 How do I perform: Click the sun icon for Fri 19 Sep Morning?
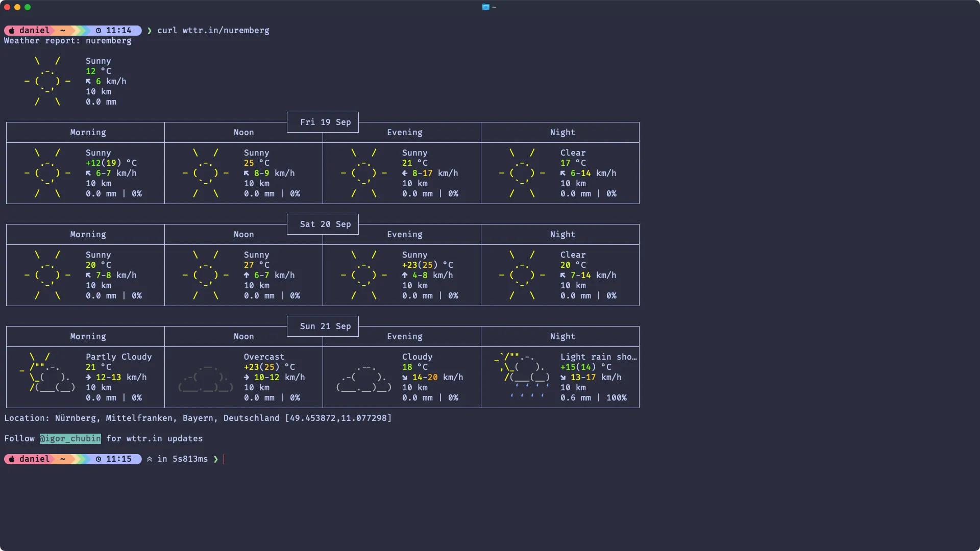coord(47,173)
